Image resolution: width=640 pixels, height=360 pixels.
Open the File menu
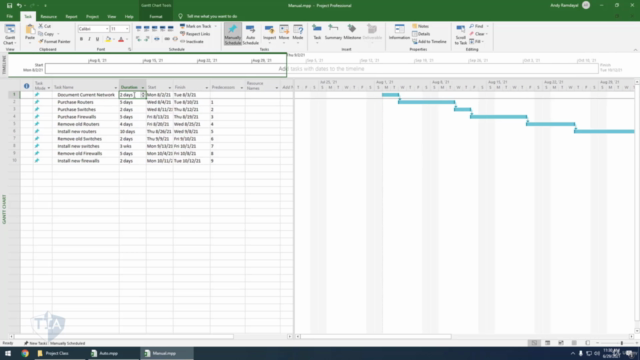click(x=10, y=16)
